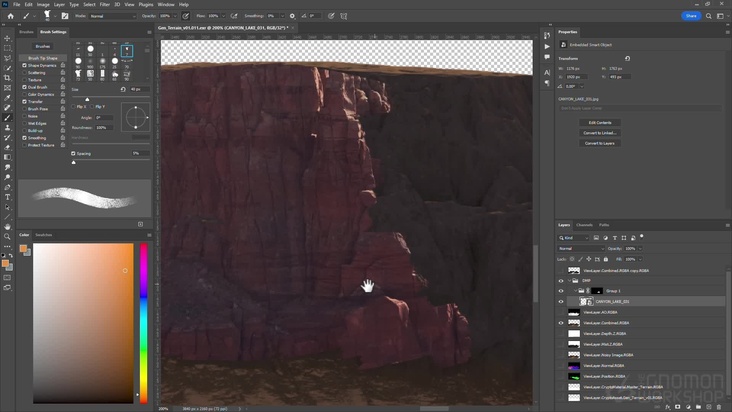The width and height of the screenshot is (732, 412).
Task: Open the brush preset picker dropdown
Action: (x=55, y=16)
